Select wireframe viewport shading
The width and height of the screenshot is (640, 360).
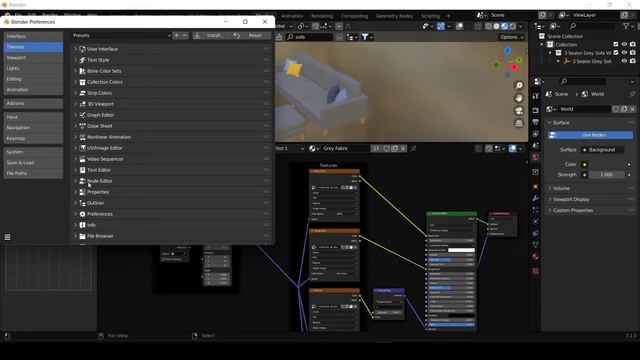[x=489, y=26]
